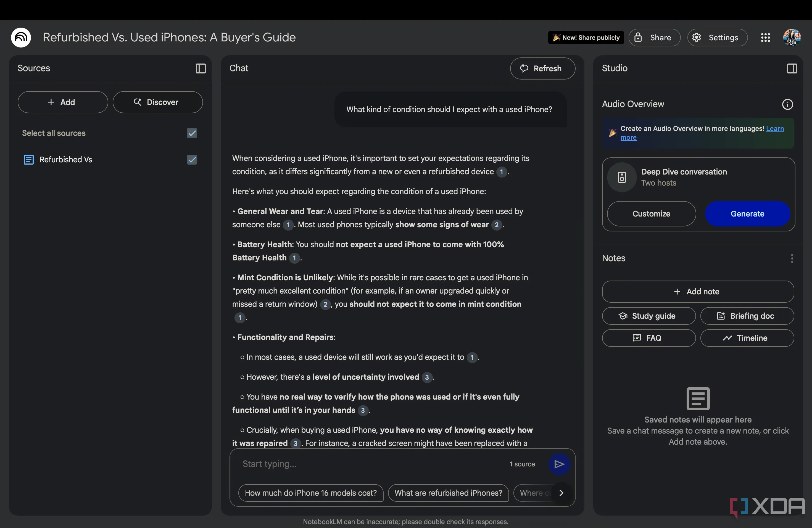Click Deep Dive conversation speaker icon

tap(622, 177)
